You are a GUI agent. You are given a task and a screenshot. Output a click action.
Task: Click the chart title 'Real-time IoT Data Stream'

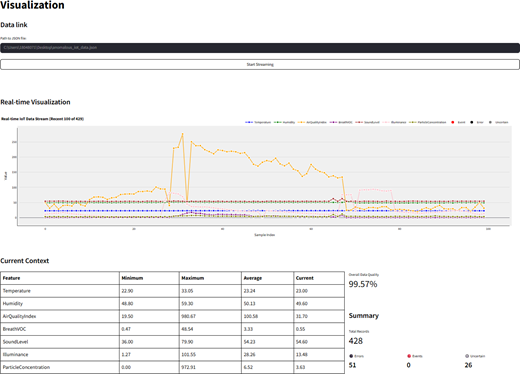pos(42,119)
